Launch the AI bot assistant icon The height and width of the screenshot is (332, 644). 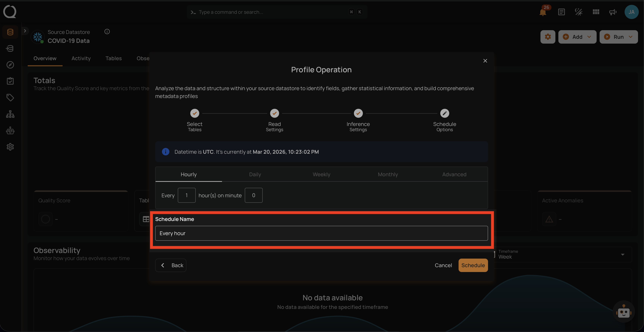coord(10,130)
